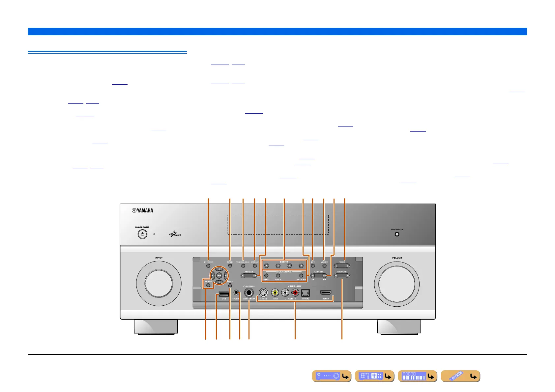Open the rear panel navigation icon

click(375, 376)
